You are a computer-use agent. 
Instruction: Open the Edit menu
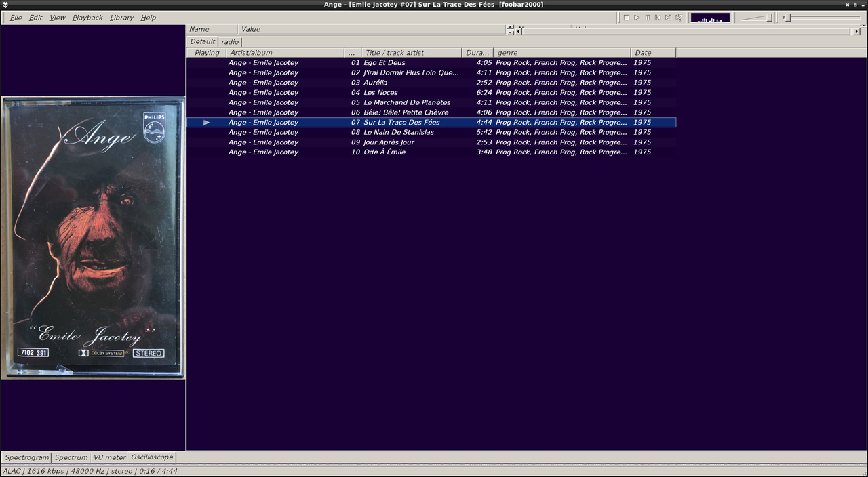[x=36, y=18]
